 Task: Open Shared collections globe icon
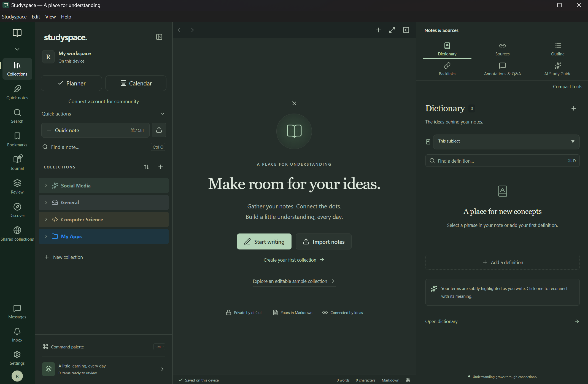(x=17, y=234)
